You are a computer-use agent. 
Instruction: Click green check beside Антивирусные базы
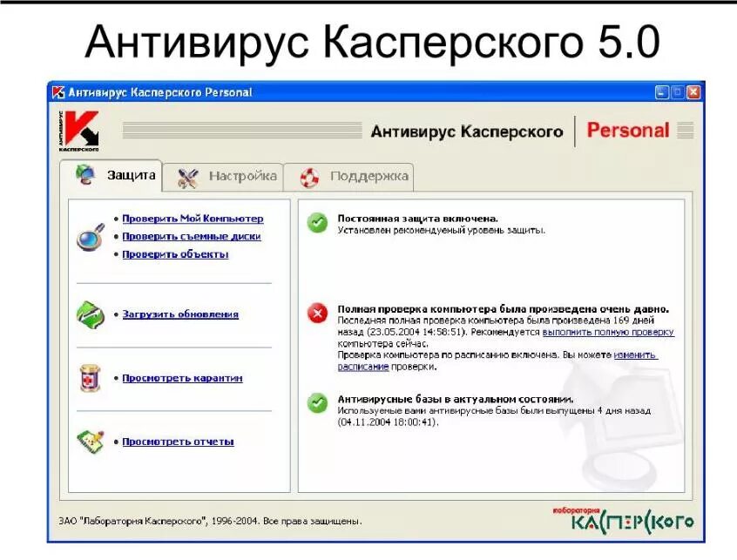pyautogui.click(x=317, y=403)
